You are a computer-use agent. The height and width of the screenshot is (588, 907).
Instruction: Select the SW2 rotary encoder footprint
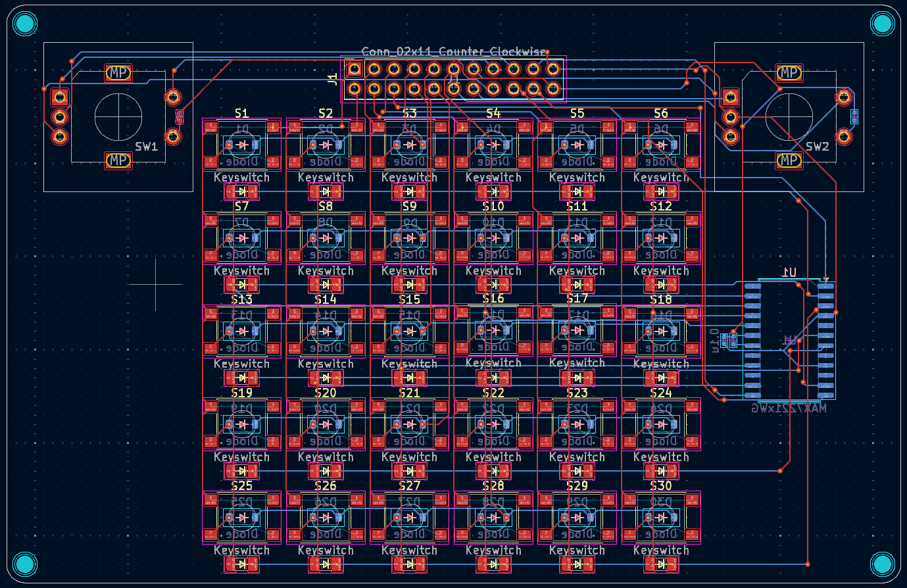pos(788,117)
